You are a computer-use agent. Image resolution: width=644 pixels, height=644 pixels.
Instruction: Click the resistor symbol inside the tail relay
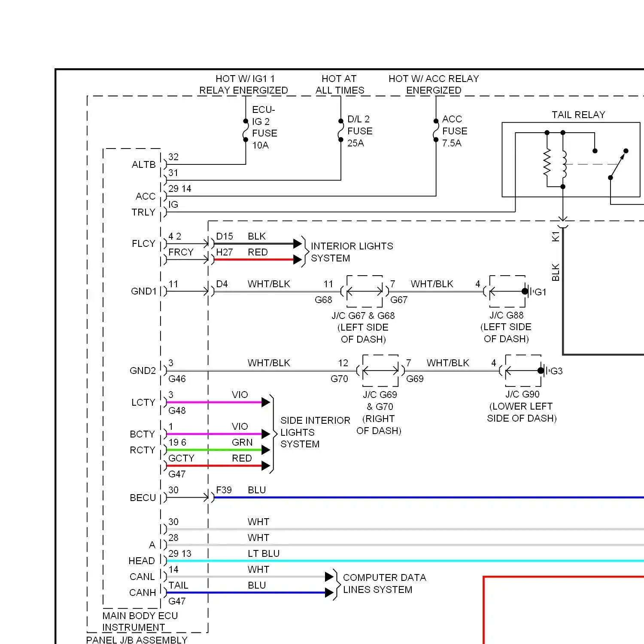click(547, 162)
